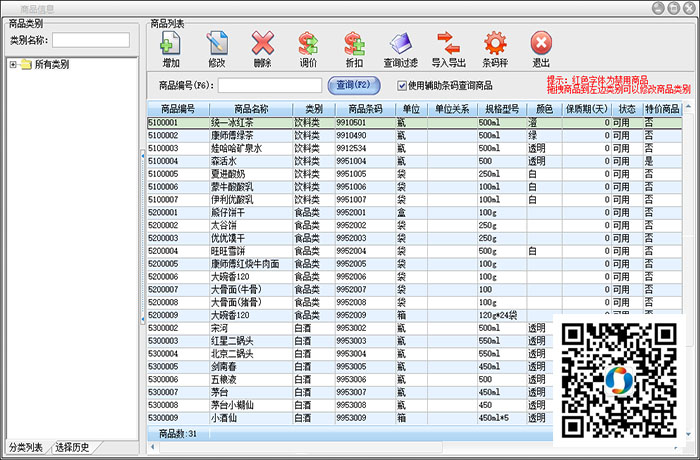700x460 pixels.
Task: Click the 查询(F2) button
Action: pos(354,85)
